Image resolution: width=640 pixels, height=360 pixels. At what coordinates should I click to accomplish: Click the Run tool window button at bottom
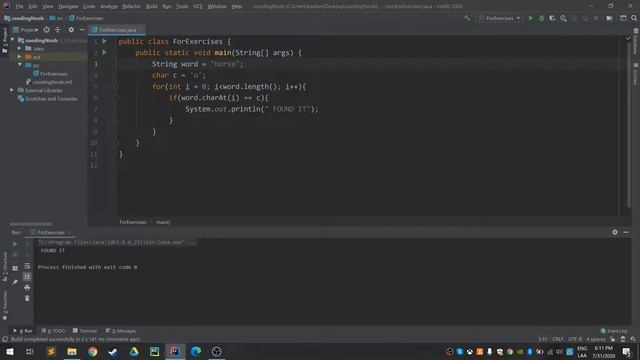[22, 331]
